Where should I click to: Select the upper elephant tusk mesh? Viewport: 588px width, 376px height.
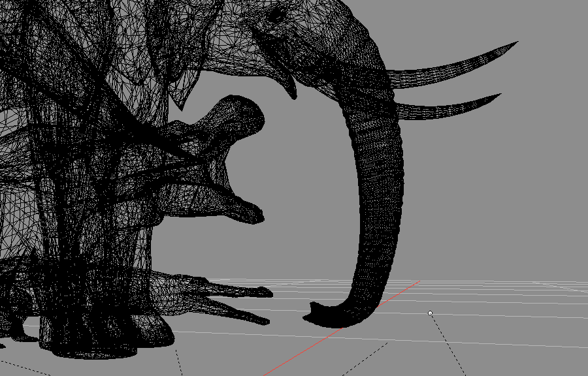coord(450,69)
